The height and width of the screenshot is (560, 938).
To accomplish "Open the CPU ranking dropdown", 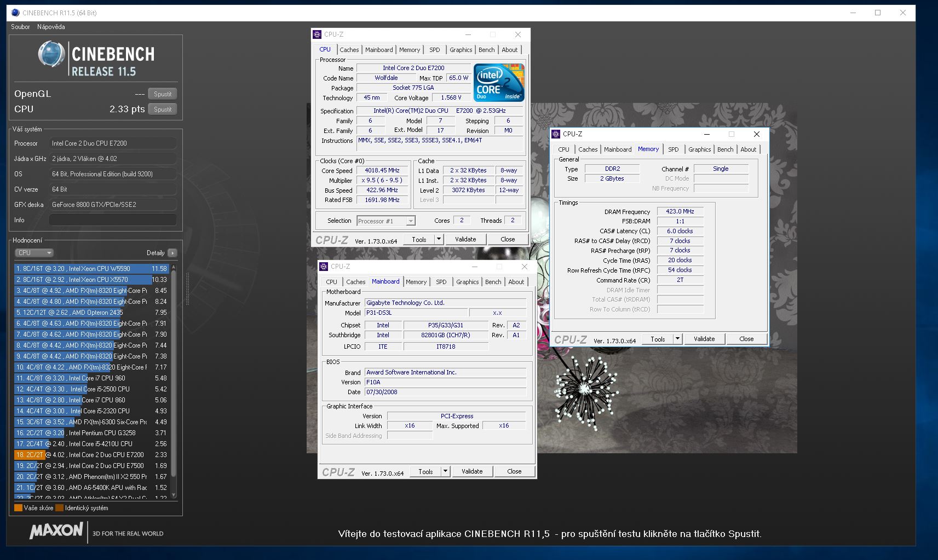I will coord(34,253).
